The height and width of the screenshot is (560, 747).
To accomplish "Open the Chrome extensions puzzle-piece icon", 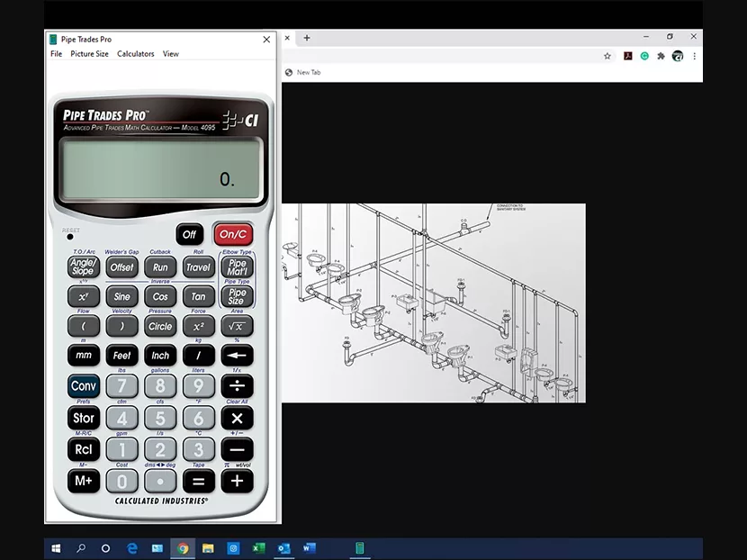I will (x=661, y=56).
